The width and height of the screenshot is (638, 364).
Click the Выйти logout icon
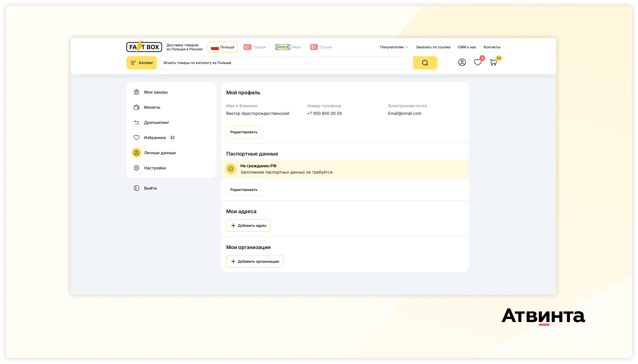[x=136, y=188]
